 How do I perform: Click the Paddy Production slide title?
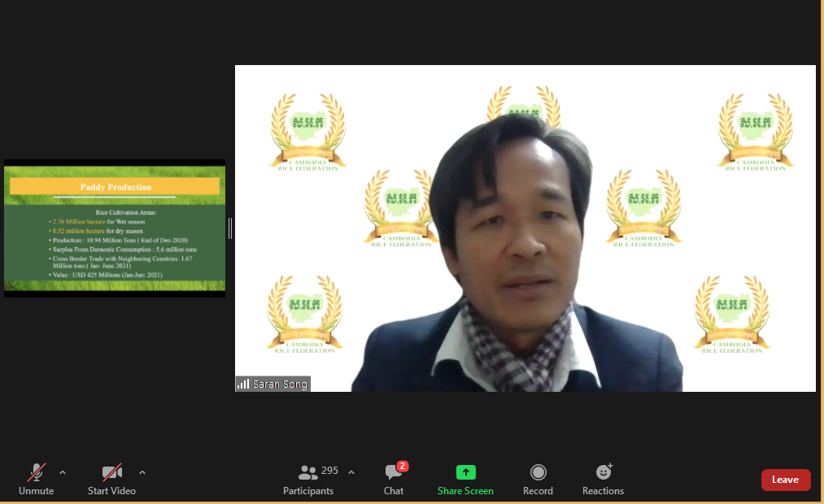[116, 187]
